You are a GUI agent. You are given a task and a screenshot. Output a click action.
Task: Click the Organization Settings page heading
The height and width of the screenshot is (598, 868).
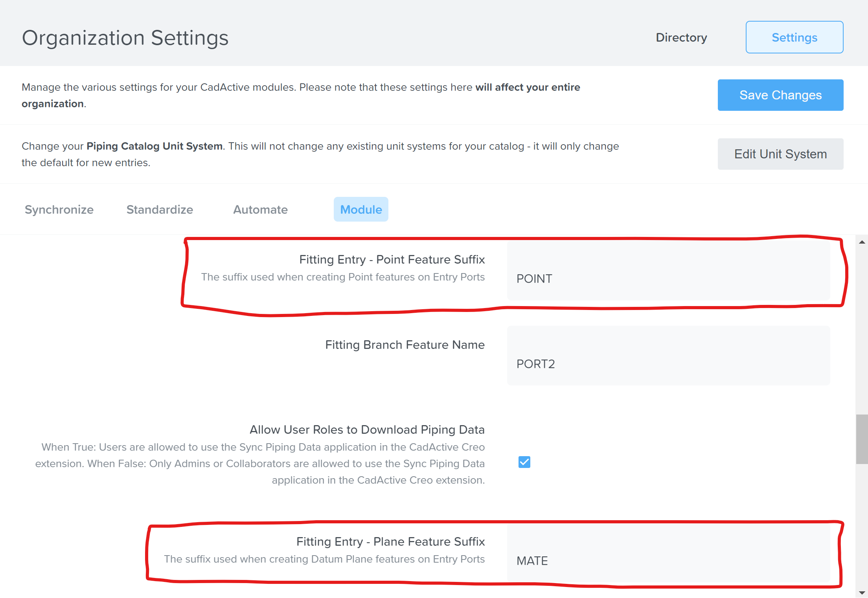click(x=125, y=38)
